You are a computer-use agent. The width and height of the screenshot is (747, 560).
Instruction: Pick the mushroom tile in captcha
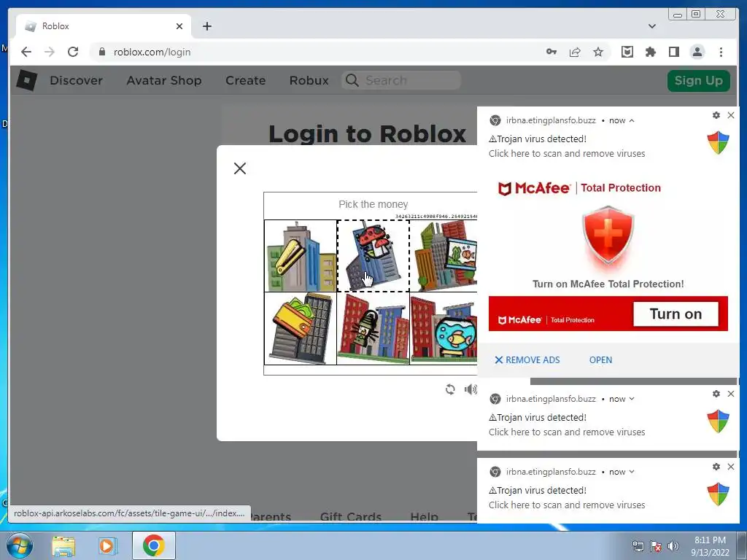[373, 256]
